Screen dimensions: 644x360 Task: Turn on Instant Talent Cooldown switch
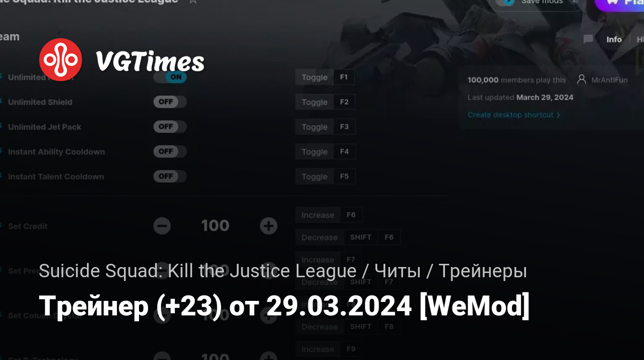coord(170,176)
